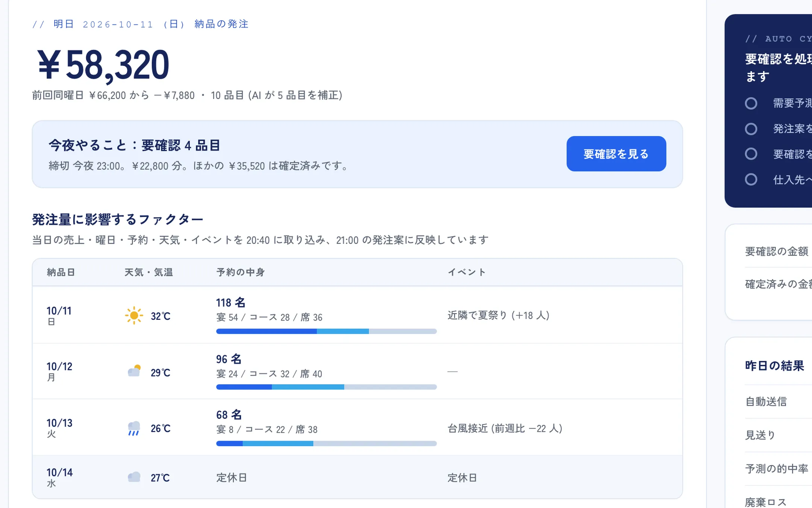This screenshot has width=812, height=508.
Task: Click the rain cloud icon for 10/13
Action: 134,428
